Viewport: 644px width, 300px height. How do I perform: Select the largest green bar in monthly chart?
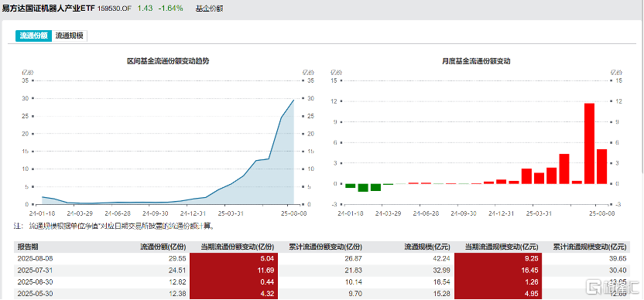[363, 188]
